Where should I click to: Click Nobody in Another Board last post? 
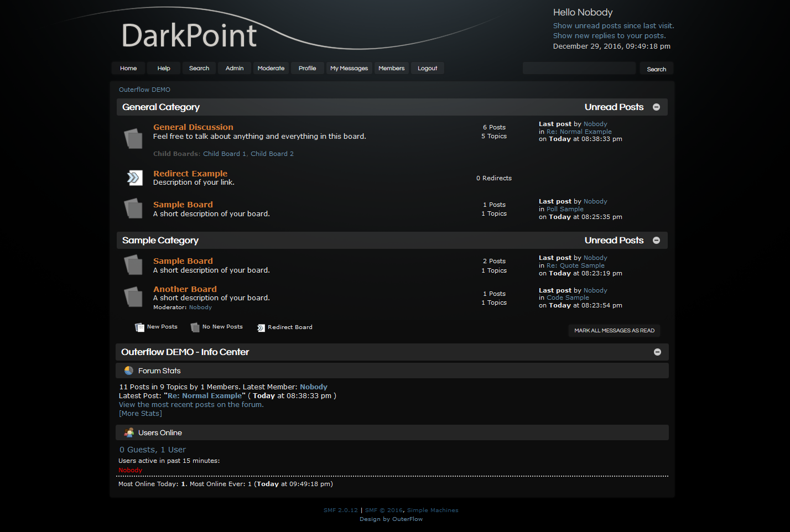click(595, 290)
